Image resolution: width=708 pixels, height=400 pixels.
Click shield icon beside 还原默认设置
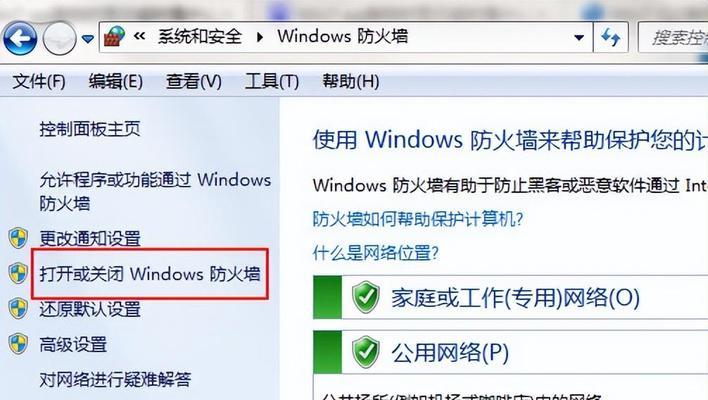coord(18,309)
